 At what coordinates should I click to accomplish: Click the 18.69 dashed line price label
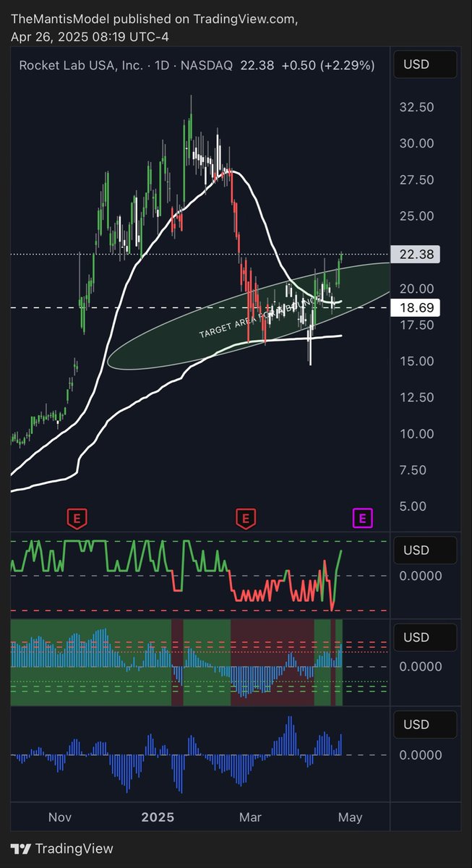point(415,308)
